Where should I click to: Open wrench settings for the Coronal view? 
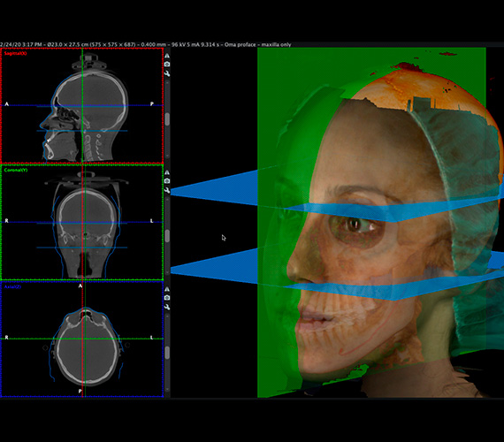tap(167, 190)
